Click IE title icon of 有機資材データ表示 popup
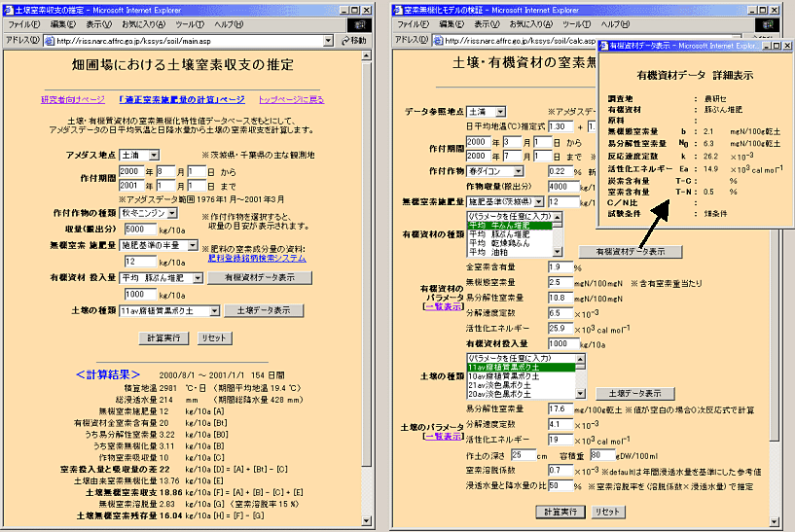 [603, 46]
